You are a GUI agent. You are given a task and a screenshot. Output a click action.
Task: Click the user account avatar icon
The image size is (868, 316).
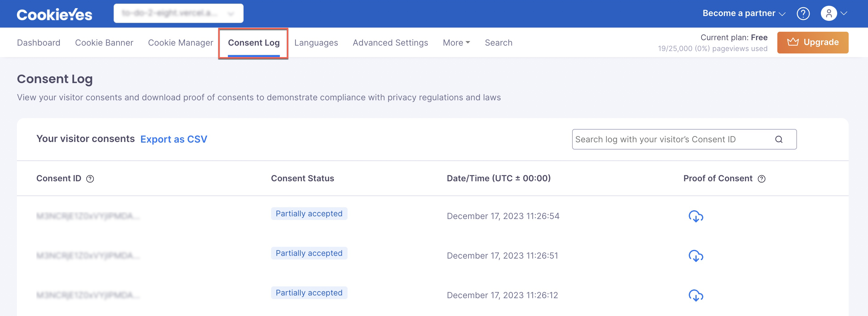click(829, 14)
